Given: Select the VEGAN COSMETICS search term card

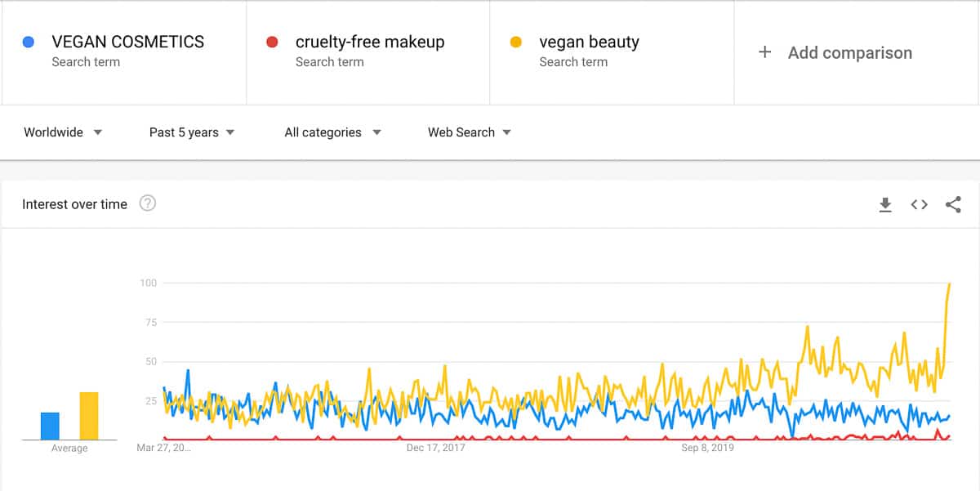Looking at the screenshot, I should [x=122, y=53].
